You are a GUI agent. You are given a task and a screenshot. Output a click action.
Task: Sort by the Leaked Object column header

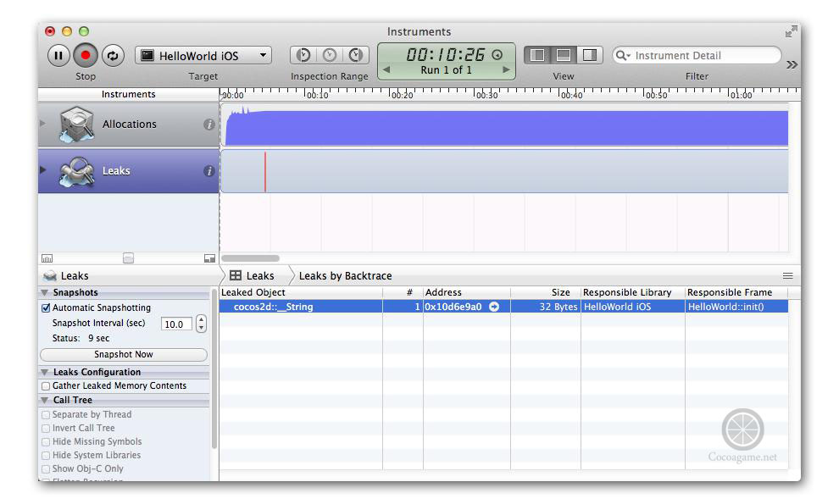point(301,293)
